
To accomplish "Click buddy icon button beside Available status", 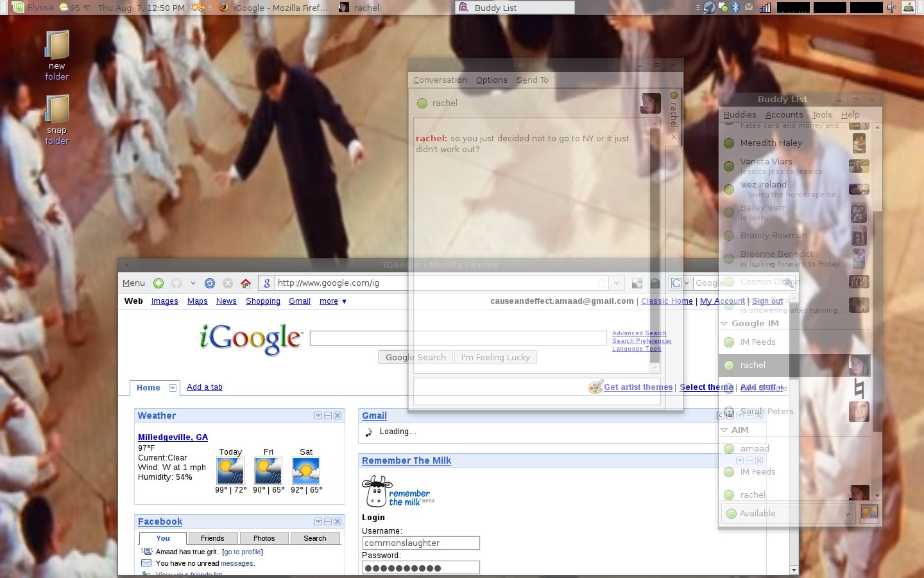I will point(869,513).
